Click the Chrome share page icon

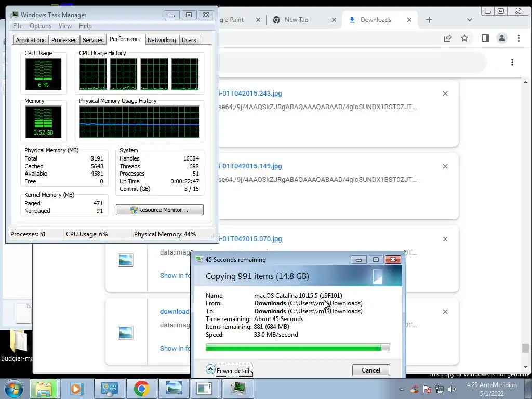(448, 38)
